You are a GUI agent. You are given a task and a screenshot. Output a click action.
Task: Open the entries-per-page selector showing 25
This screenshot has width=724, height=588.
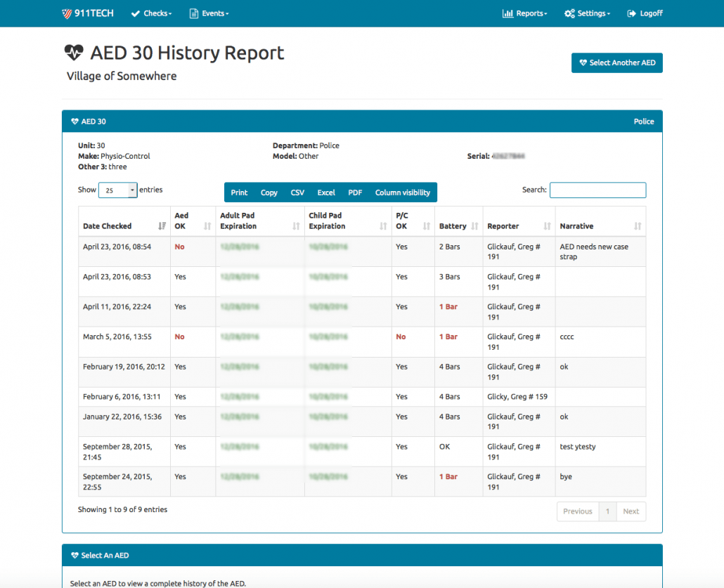coord(117,190)
